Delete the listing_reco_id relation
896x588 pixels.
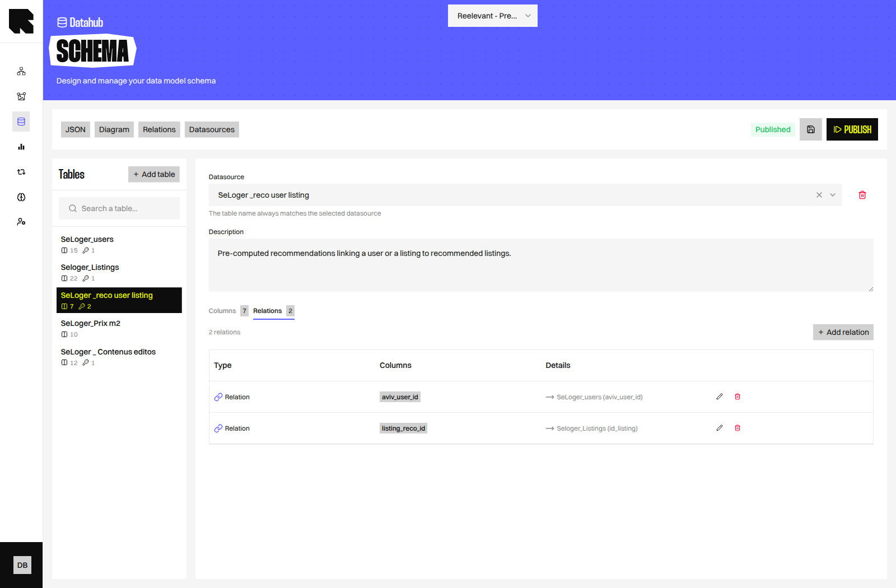[738, 428]
